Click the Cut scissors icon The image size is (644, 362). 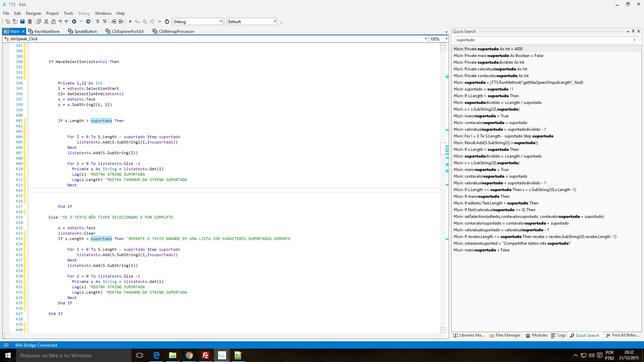(x=46, y=21)
